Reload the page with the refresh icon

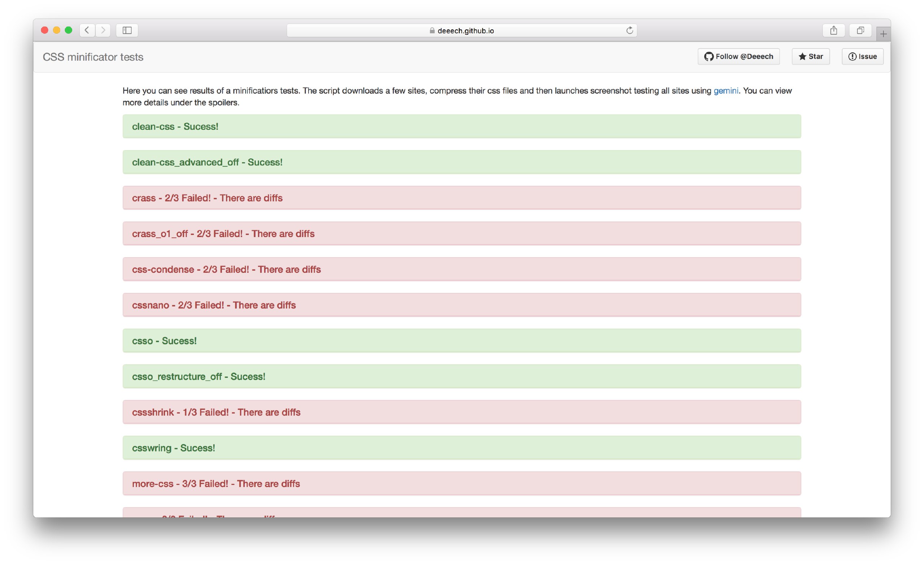pos(629,30)
